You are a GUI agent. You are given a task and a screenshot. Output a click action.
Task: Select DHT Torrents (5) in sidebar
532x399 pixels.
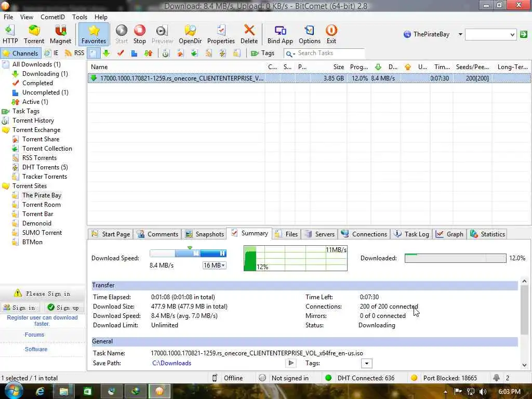click(45, 167)
